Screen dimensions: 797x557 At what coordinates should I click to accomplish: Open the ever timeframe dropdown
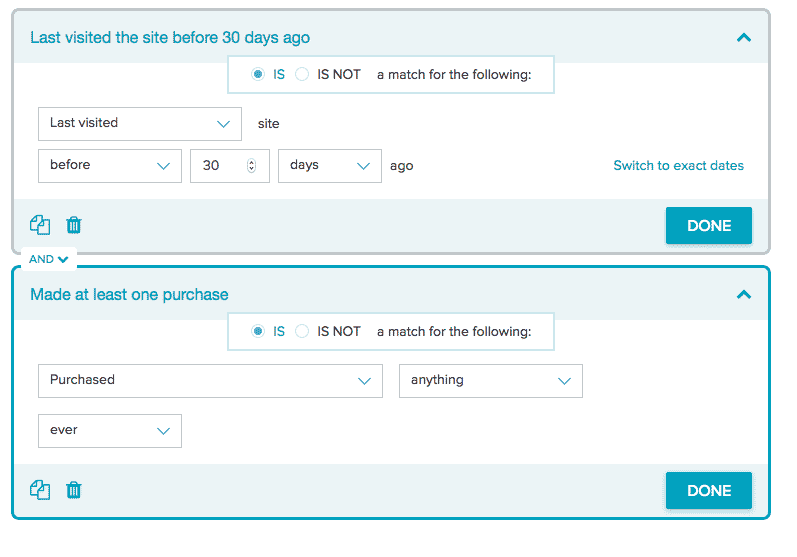(110, 431)
